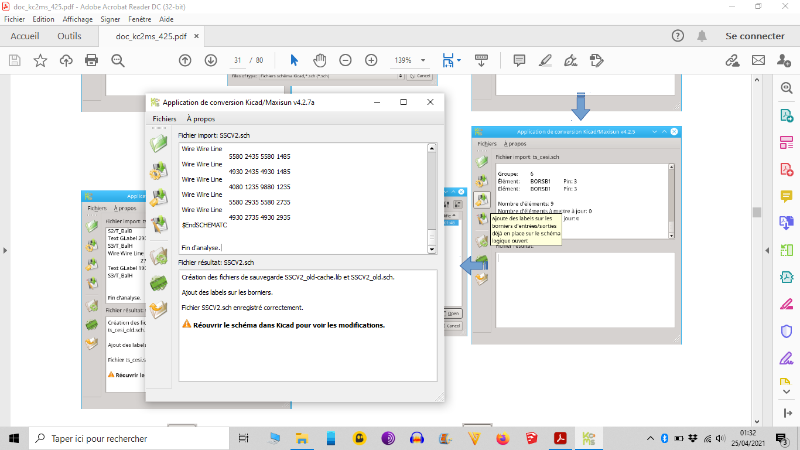Click the green chip icon in the Kicad/Maxisun sidebar

[x=159, y=282]
